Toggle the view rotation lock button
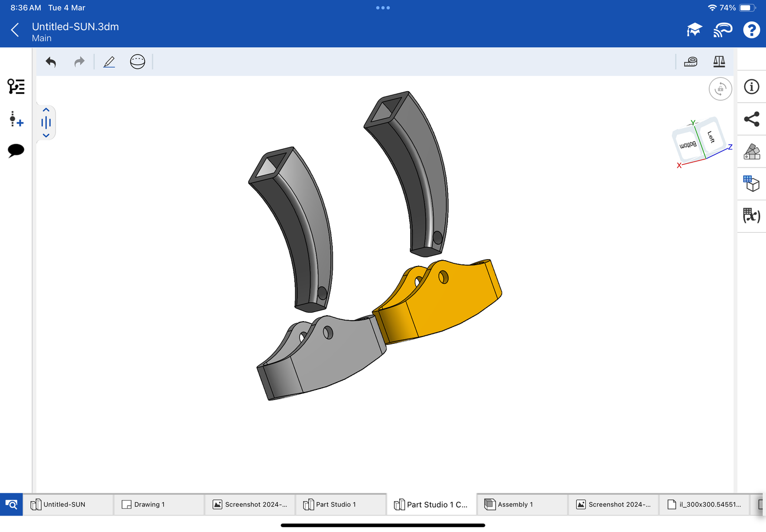 tap(720, 89)
